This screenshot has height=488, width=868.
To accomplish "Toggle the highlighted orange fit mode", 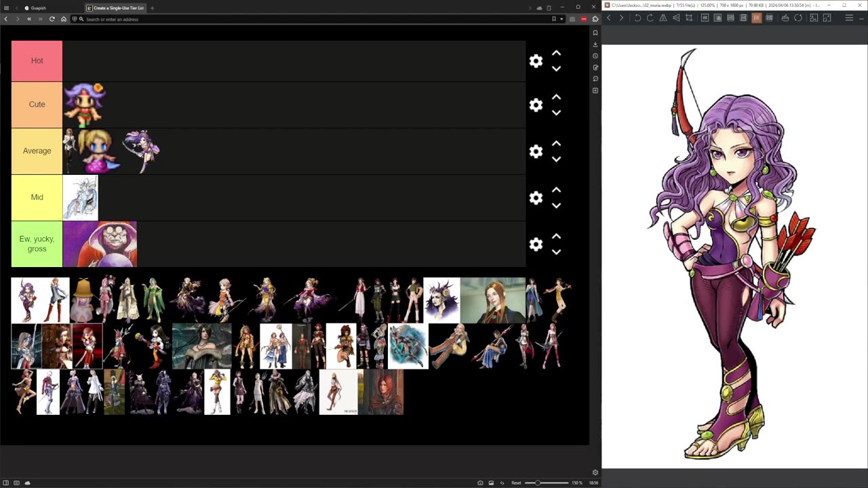I will pyautogui.click(x=756, y=18).
